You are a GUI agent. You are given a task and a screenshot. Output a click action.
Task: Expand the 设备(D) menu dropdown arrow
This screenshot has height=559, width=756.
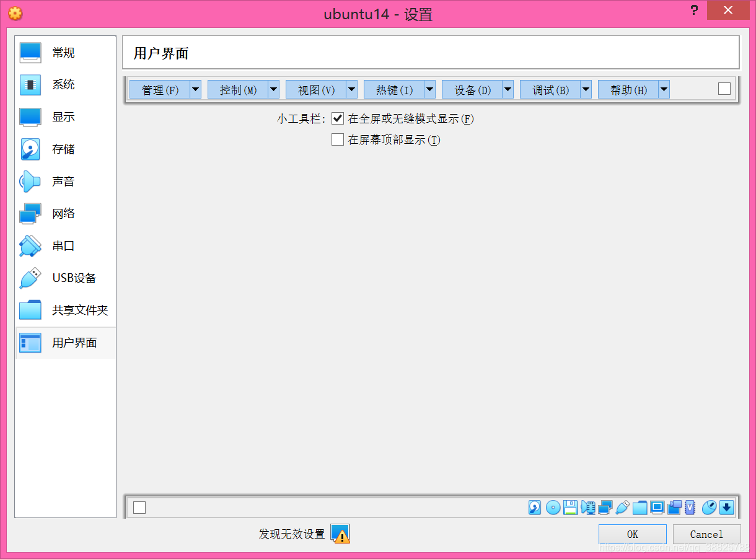coord(508,89)
